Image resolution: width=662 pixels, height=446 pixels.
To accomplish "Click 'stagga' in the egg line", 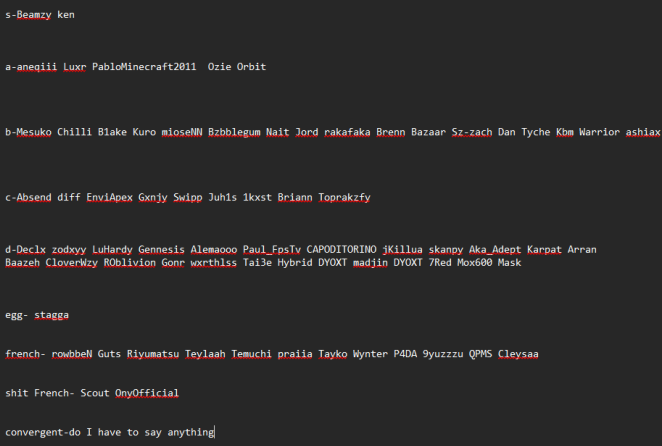I will click(x=52, y=315).
